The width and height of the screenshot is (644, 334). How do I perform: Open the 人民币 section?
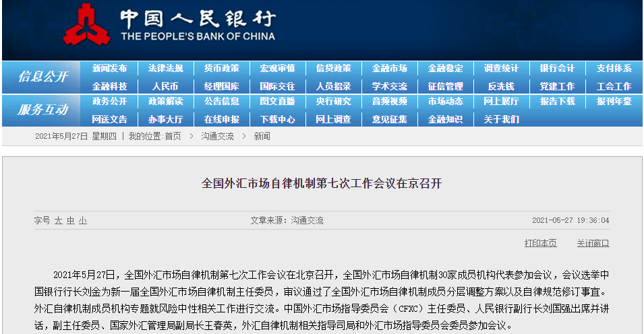[x=165, y=86]
